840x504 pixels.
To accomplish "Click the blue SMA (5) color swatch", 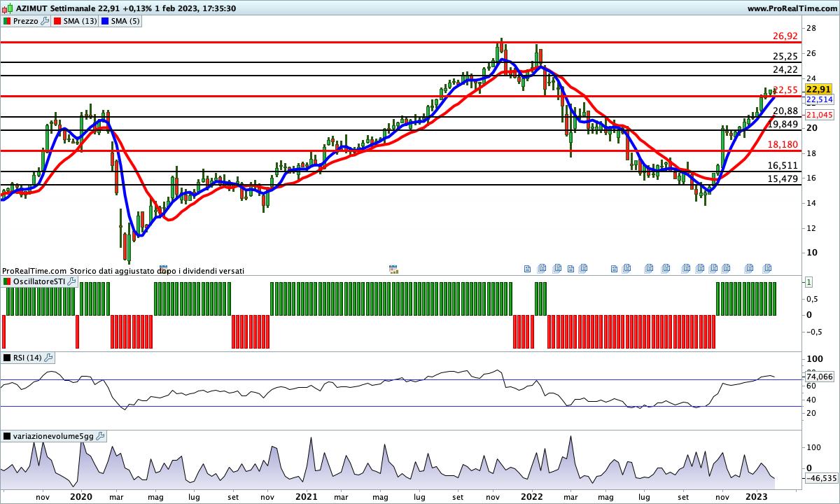I will pyautogui.click(x=106, y=22).
